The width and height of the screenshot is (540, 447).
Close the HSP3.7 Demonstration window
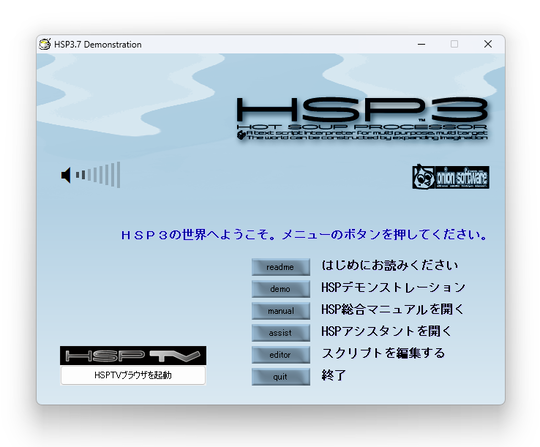[x=488, y=44]
